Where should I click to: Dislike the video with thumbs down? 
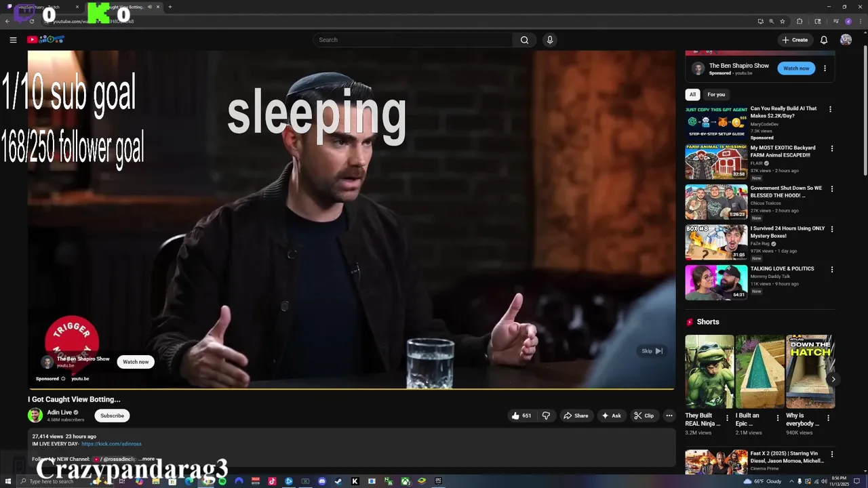(x=546, y=415)
